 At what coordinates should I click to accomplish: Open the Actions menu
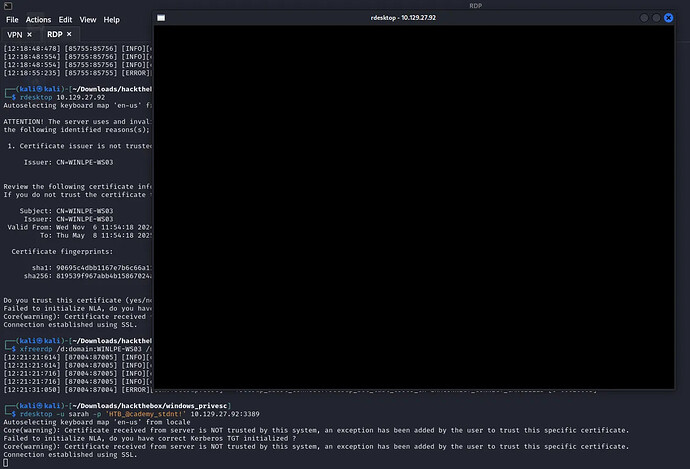click(38, 20)
